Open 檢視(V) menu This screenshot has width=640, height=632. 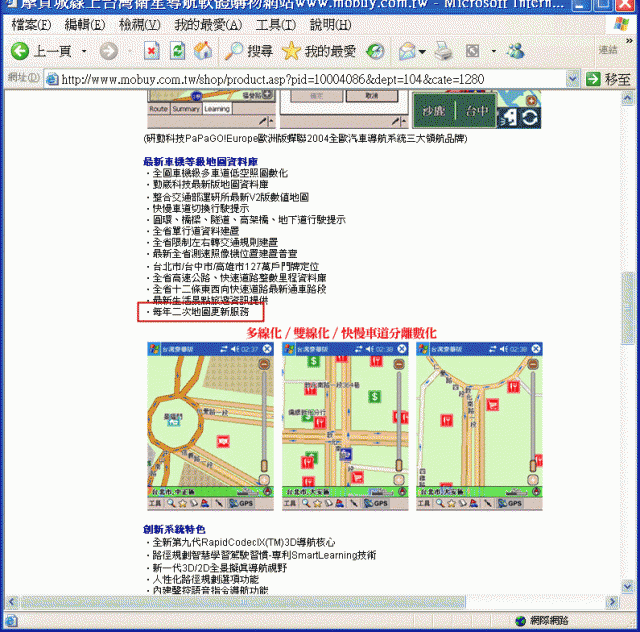[x=139, y=25]
